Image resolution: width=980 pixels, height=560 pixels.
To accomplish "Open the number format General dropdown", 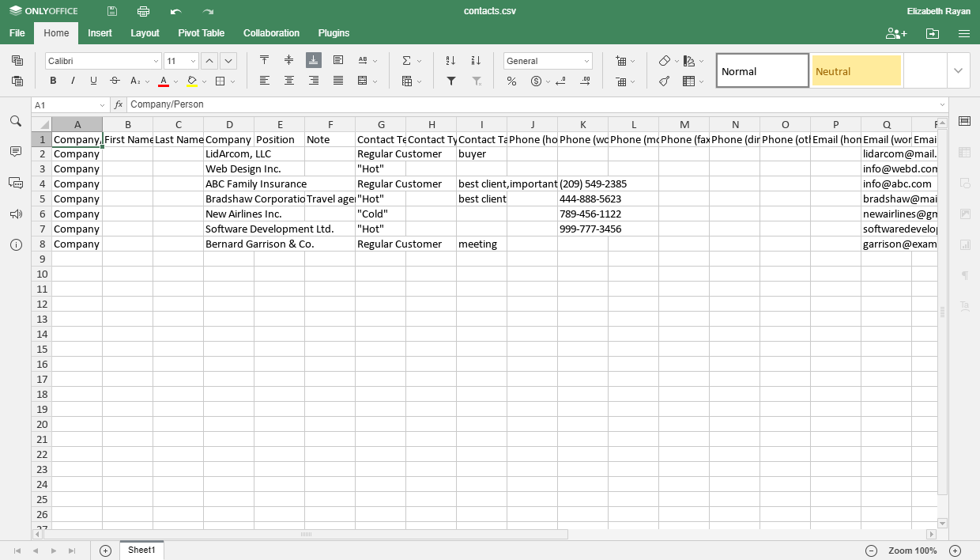I will coord(548,60).
